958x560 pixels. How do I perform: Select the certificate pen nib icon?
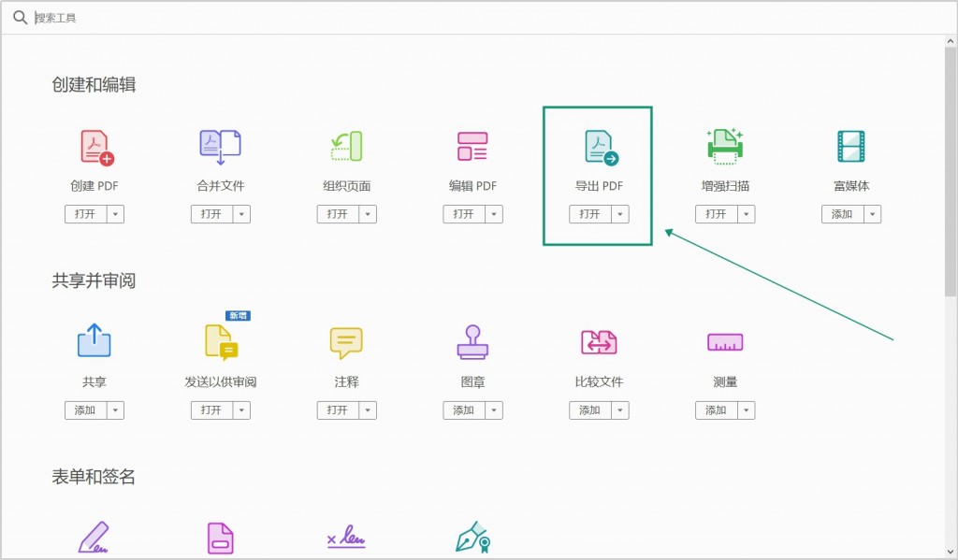[472, 538]
